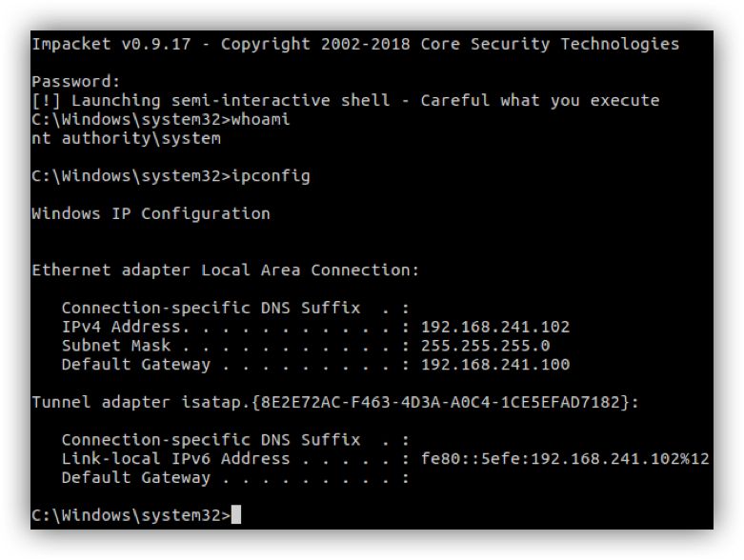Click the nt authority\system output
The height and width of the screenshot is (560, 744).
tap(126, 138)
